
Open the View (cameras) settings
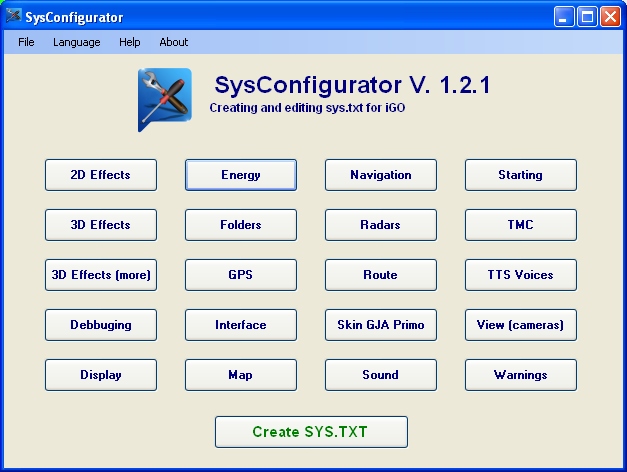[521, 325]
